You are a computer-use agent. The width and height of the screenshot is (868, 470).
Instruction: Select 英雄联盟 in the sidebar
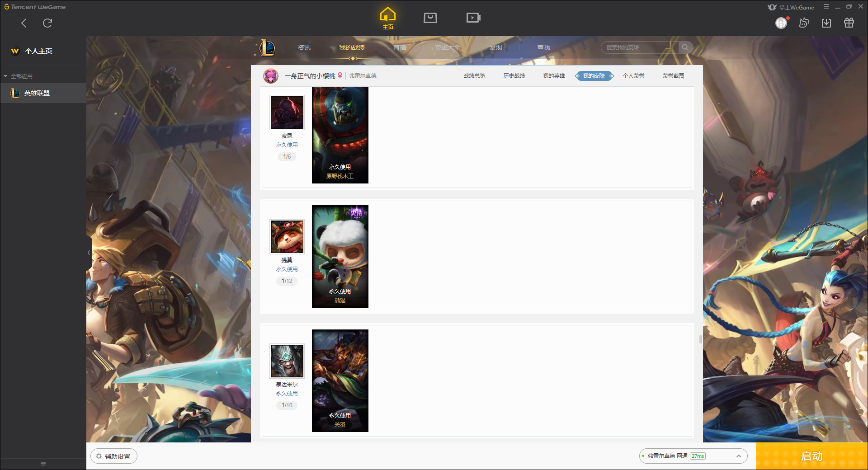pyautogui.click(x=43, y=93)
